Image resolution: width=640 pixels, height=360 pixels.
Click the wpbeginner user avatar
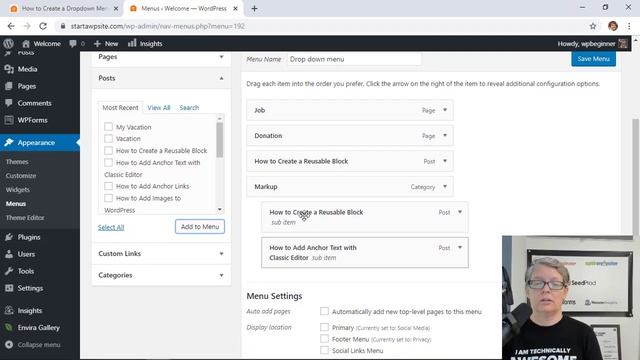coord(623,44)
